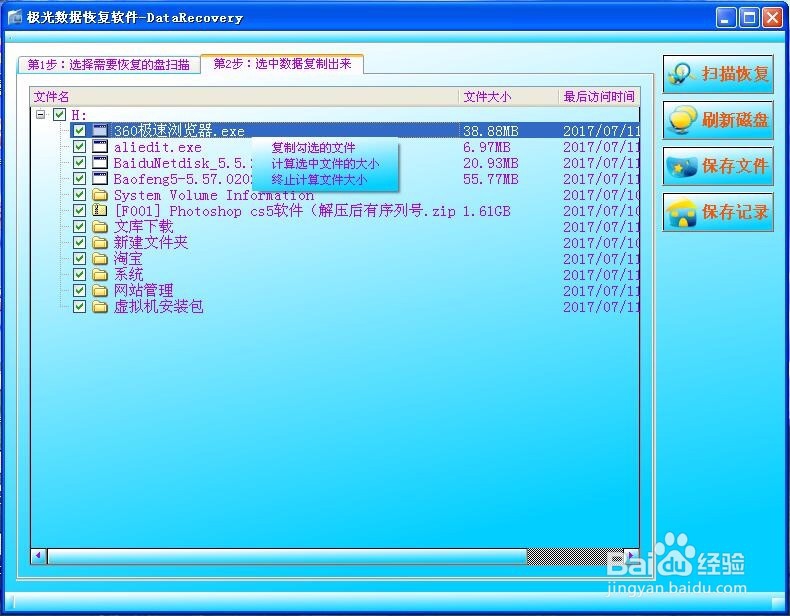Image resolution: width=790 pixels, height=616 pixels.
Task: Click the 保存记录 button
Action: tap(718, 212)
